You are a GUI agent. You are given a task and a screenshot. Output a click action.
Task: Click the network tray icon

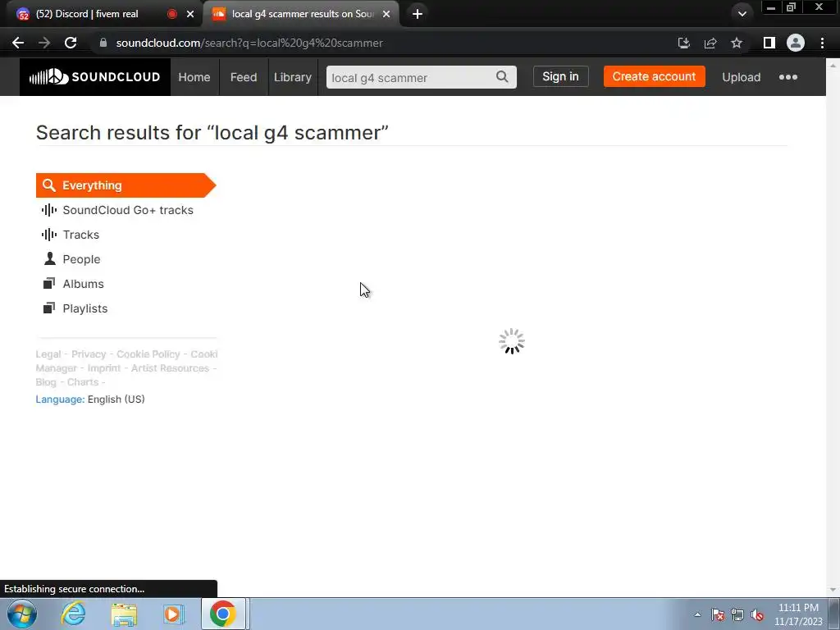pos(737,614)
